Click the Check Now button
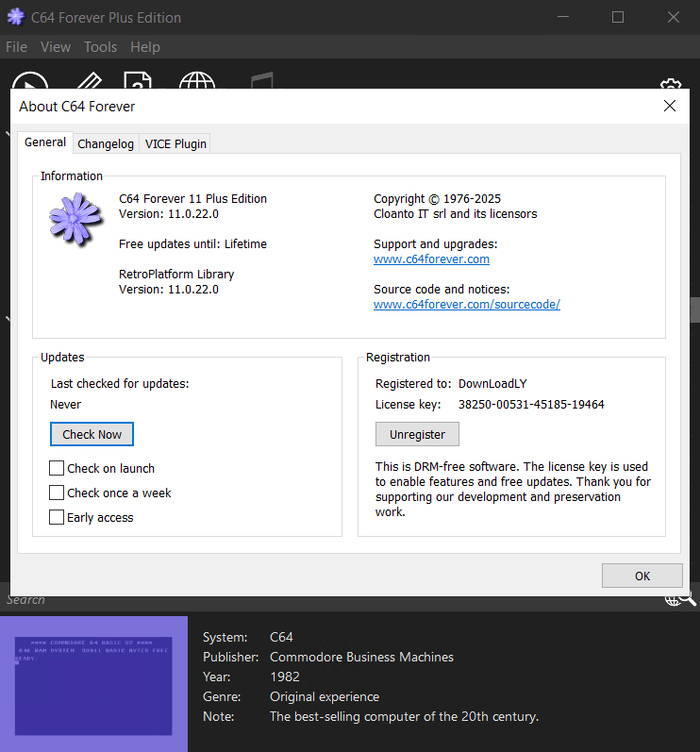 (x=92, y=434)
